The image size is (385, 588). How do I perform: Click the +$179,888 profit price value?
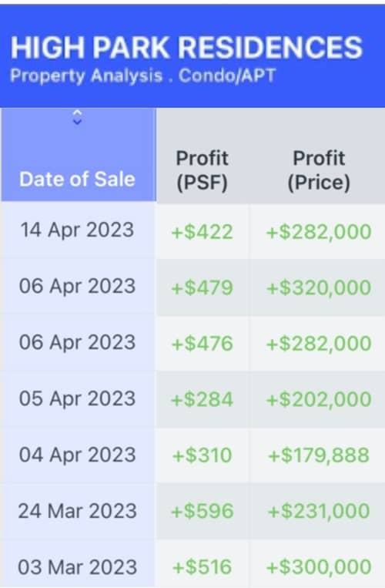coord(319,455)
